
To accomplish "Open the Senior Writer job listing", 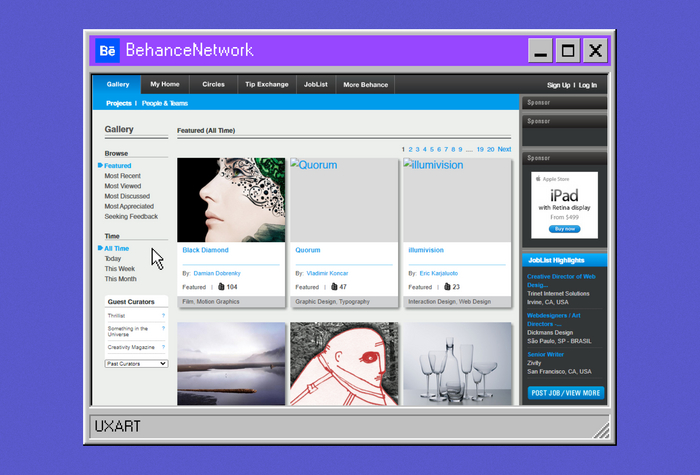I will 545,354.
